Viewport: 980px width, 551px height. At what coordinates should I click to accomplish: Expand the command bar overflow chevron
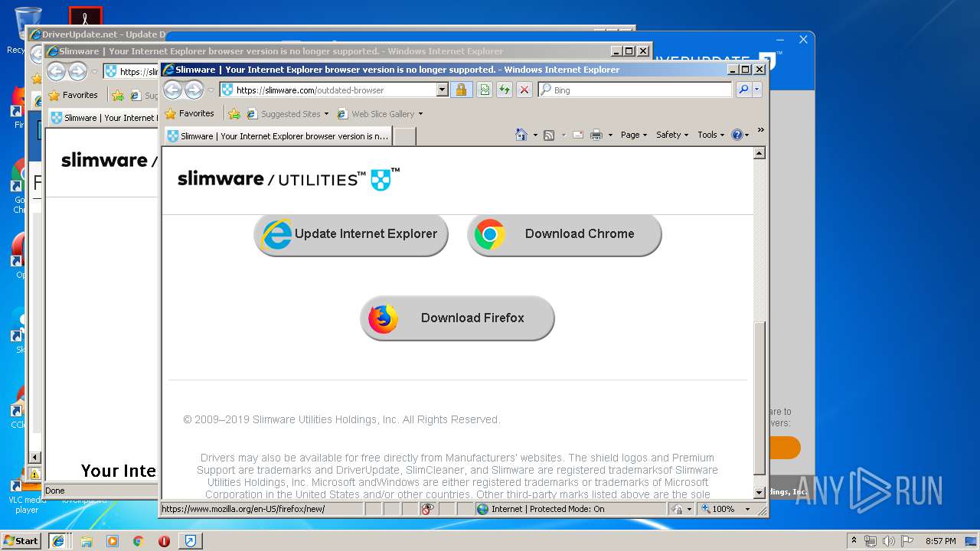click(760, 130)
